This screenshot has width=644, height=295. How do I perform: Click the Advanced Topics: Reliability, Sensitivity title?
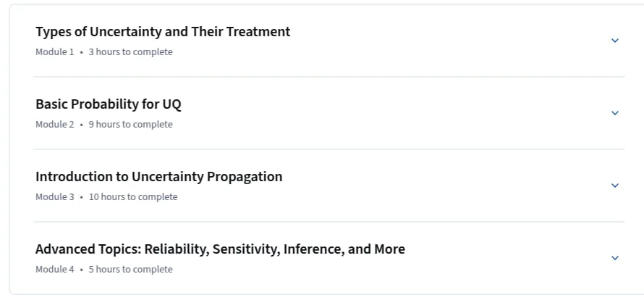(x=220, y=249)
